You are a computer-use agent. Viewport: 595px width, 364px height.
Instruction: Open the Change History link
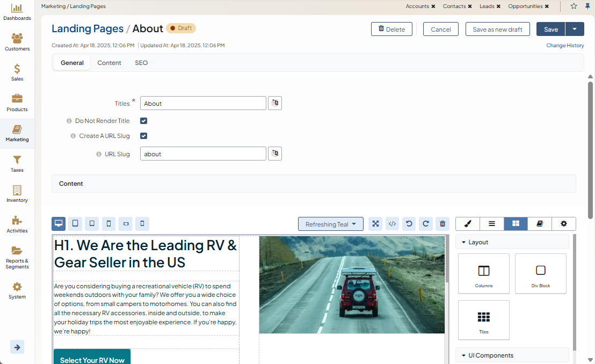tap(565, 46)
